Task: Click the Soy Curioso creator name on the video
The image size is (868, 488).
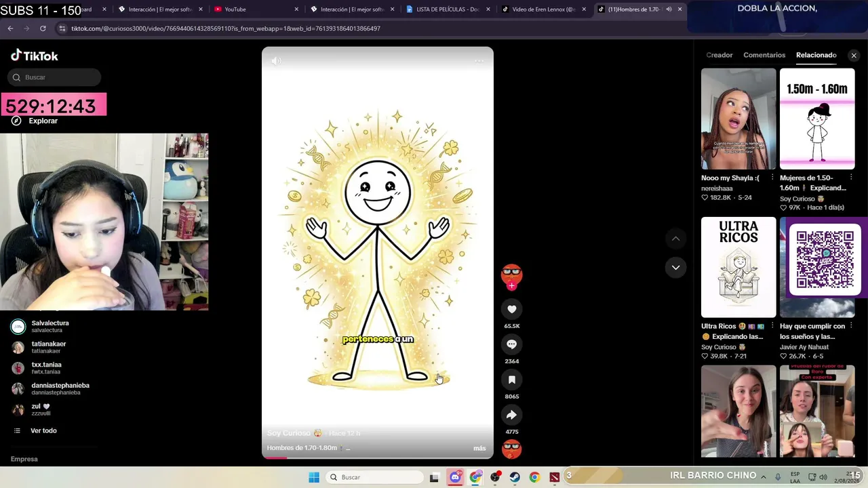Action: coord(295,433)
